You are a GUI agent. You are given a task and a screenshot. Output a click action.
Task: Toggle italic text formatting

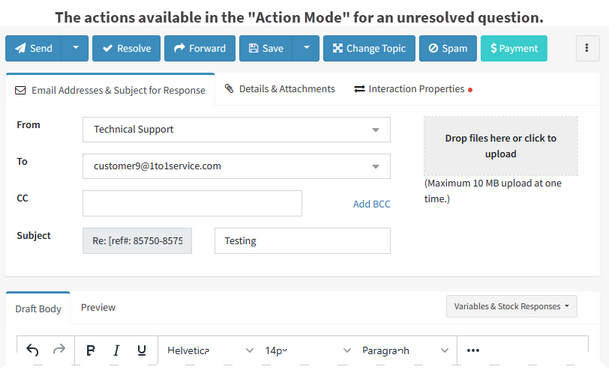[x=116, y=350]
